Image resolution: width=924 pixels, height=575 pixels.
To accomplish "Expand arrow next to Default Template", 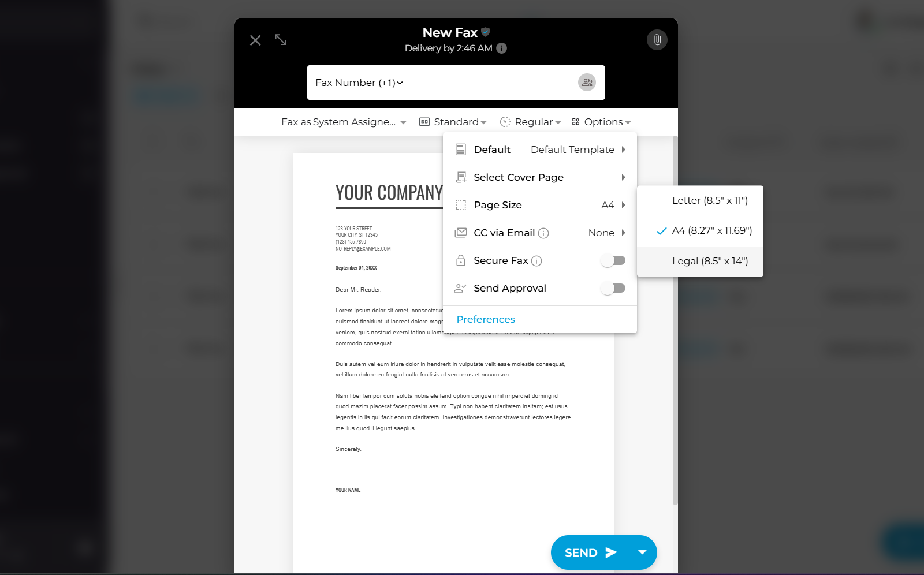I will (624, 150).
